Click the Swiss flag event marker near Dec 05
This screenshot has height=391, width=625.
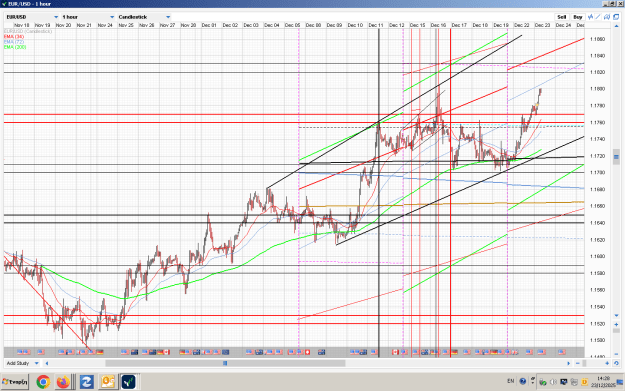point(307,352)
